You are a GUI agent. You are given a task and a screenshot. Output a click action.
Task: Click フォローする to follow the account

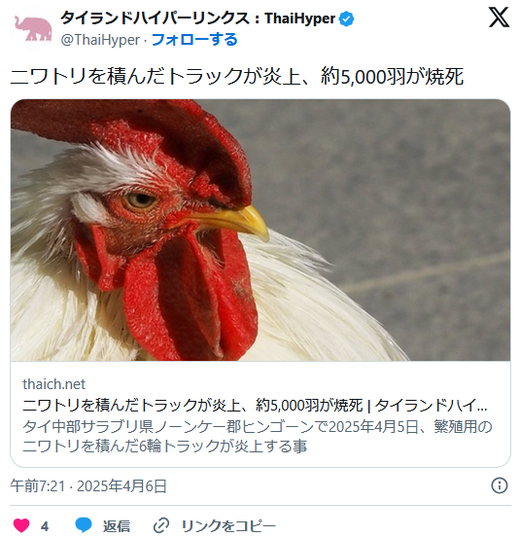(x=194, y=39)
